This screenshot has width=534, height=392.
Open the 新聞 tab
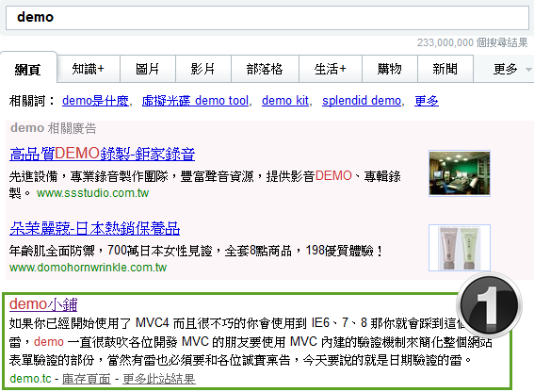pyautogui.click(x=445, y=69)
